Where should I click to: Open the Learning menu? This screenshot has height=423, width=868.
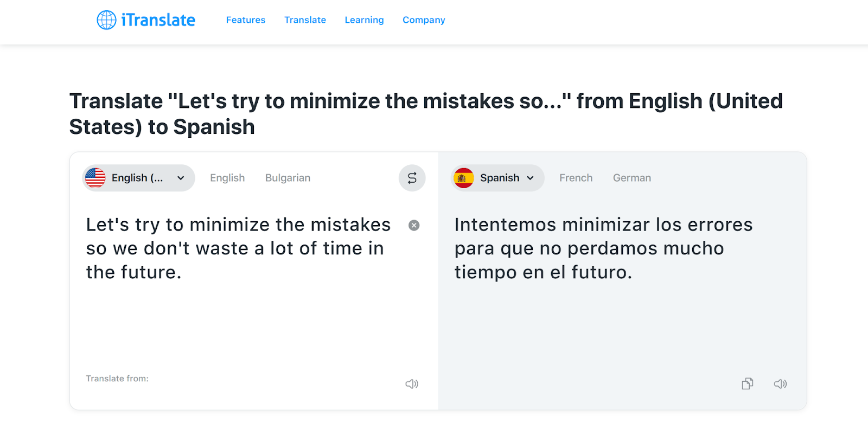click(x=365, y=20)
